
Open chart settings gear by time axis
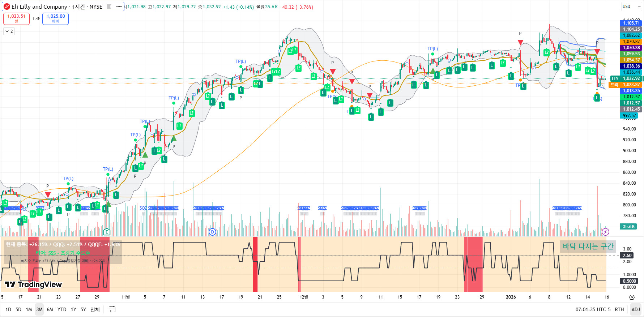click(x=632, y=297)
